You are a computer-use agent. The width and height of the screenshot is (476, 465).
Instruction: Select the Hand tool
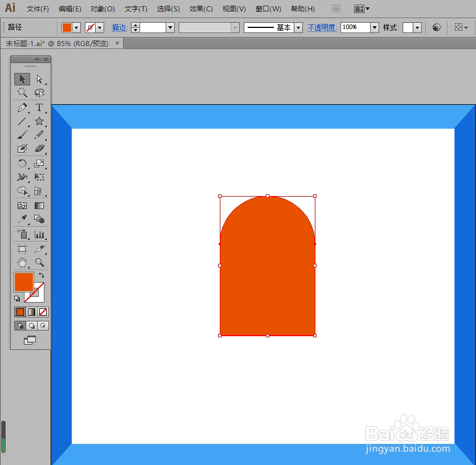pyautogui.click(x=22, y=263)
